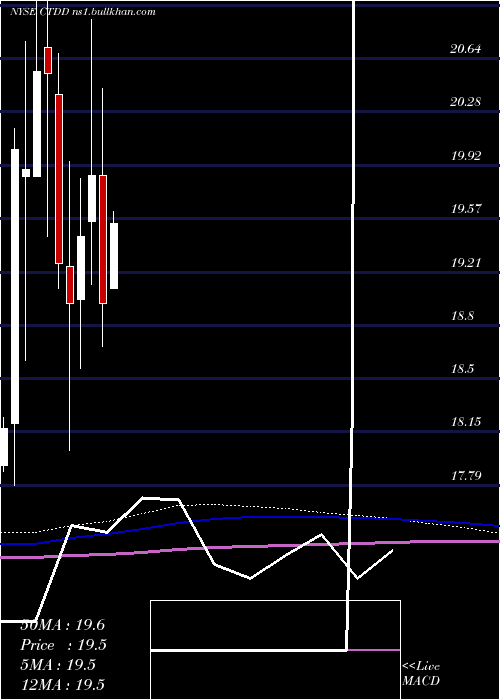This screenshot has width=500, height=700.
Task: Click the 50MA : 19.6 readout
Action: (62, 625)
